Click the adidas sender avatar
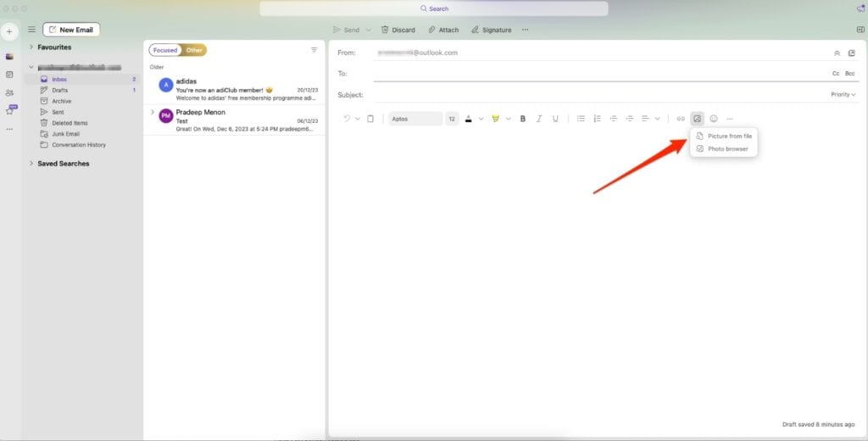Viewport: 868px width, 441px height. (x=165, y=85)
